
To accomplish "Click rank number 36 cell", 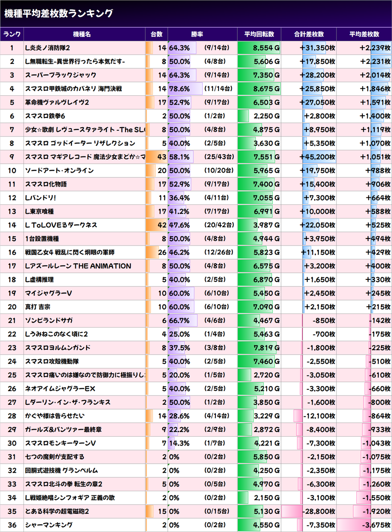I will pyautogui.click(x=12, y=526).
